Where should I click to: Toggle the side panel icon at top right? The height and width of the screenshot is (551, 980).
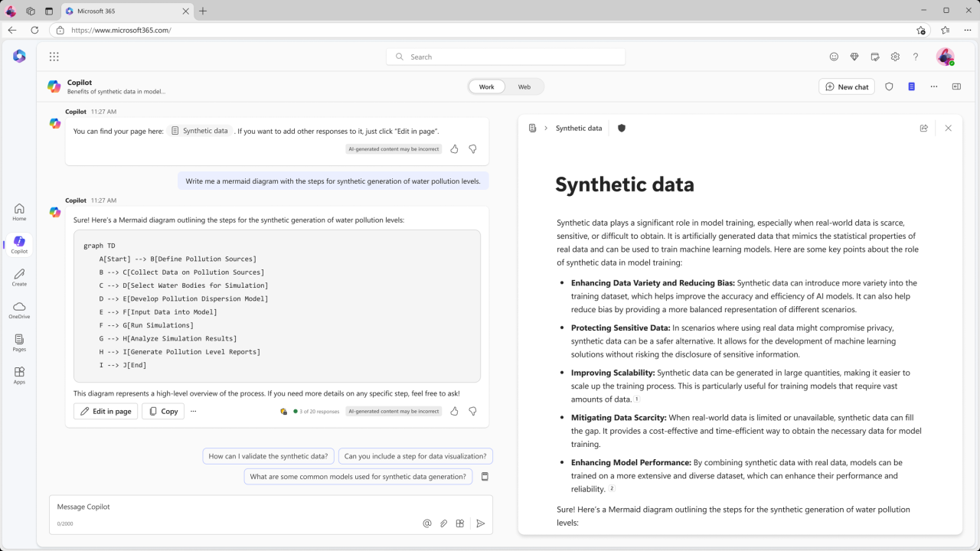(x=956, y=87)
